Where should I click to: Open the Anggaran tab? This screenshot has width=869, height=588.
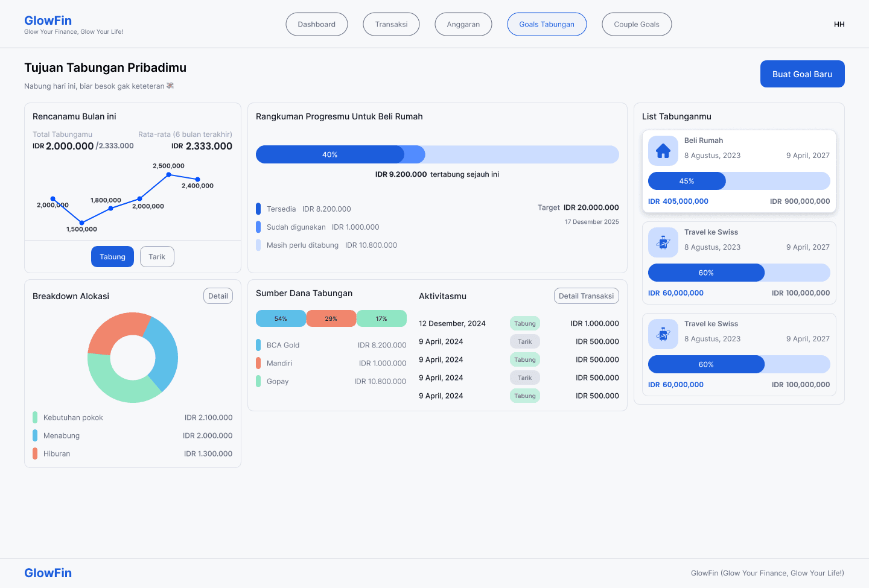click(x=463, y=25)
